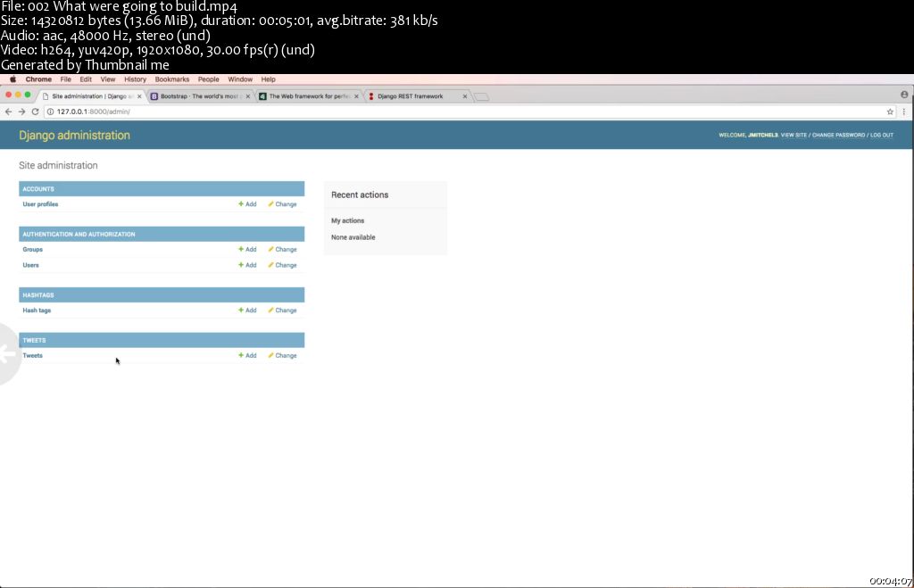
Task: Open the View menu
Action: (x=108, y=79)
